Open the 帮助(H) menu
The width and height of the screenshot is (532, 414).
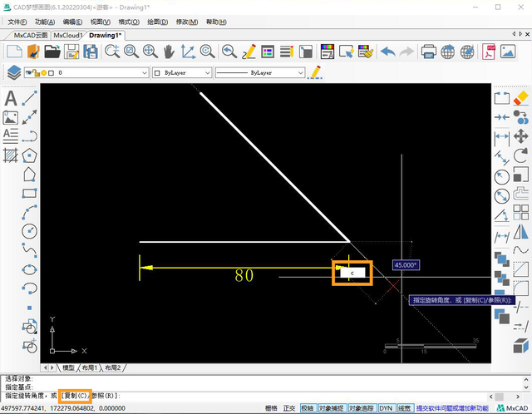tap(216, 22)
